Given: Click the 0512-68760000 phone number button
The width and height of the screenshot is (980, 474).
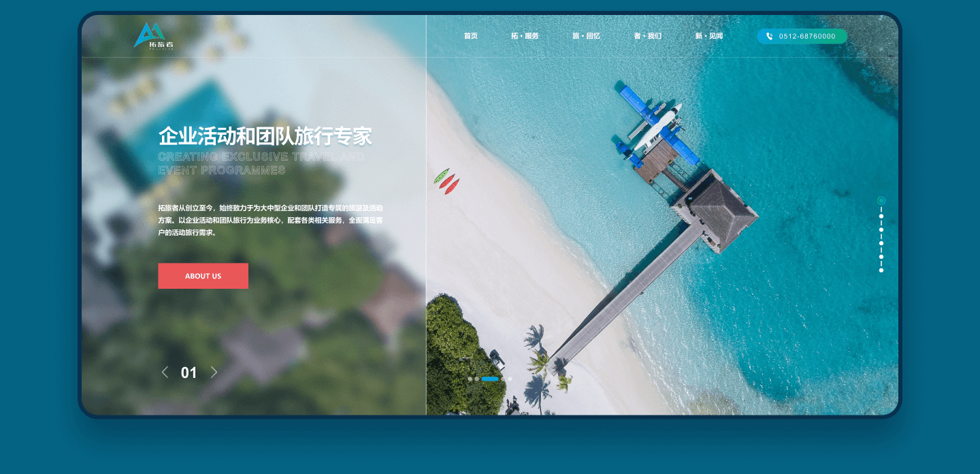Looking at the screenshot, I should [802, 36].
